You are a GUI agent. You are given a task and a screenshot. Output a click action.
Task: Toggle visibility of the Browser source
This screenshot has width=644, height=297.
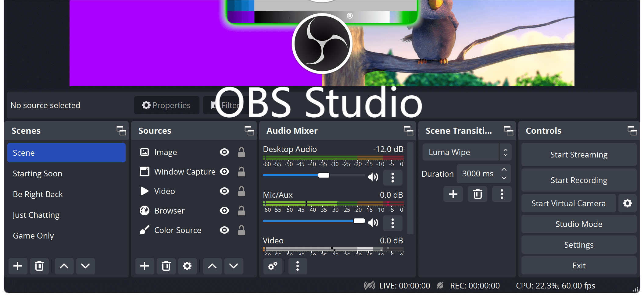pyautogui.click(x=224, y=210)
